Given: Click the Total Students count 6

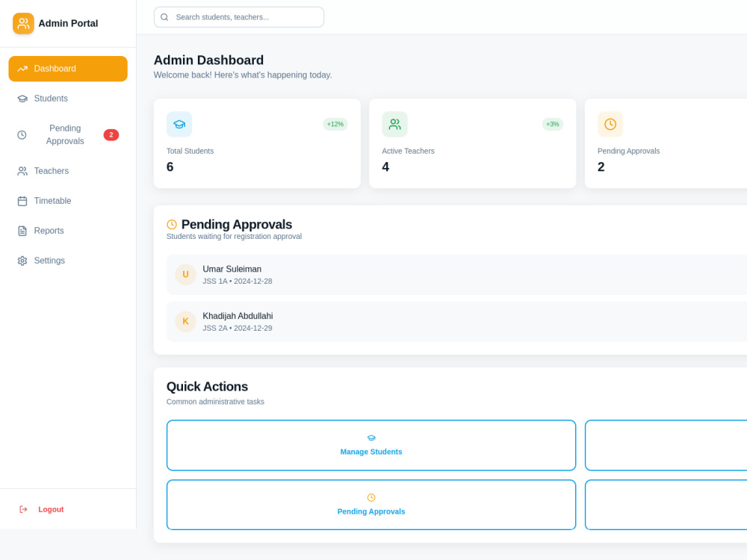Looking at the screenshot, I should (x=170, y=167).
